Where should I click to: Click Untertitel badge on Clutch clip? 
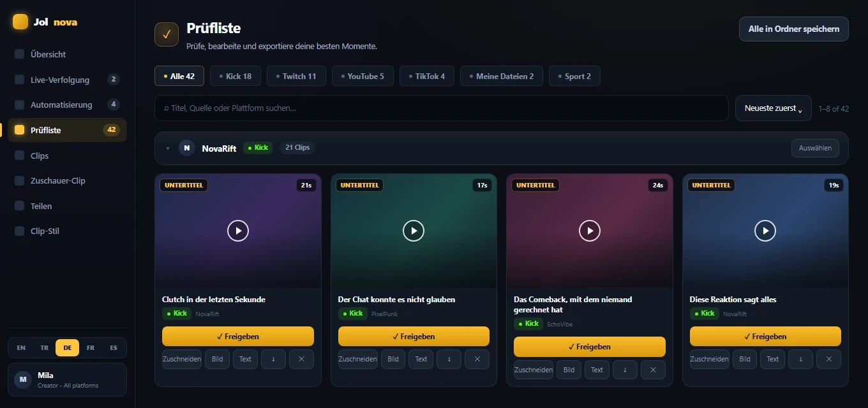coord(184,185)
